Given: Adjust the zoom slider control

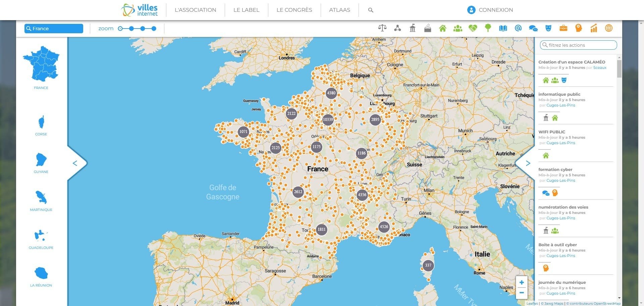Looking at the screenshot, I should point(137,29).
